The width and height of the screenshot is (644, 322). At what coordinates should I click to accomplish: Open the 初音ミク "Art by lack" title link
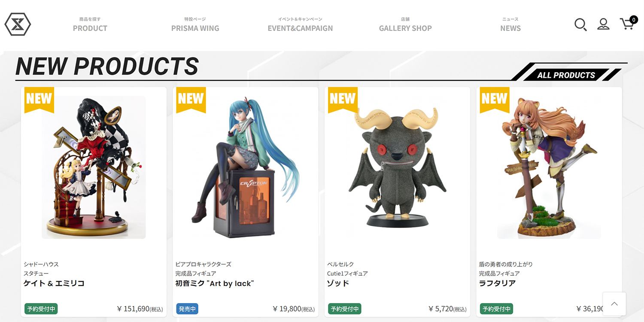point(215,283)
